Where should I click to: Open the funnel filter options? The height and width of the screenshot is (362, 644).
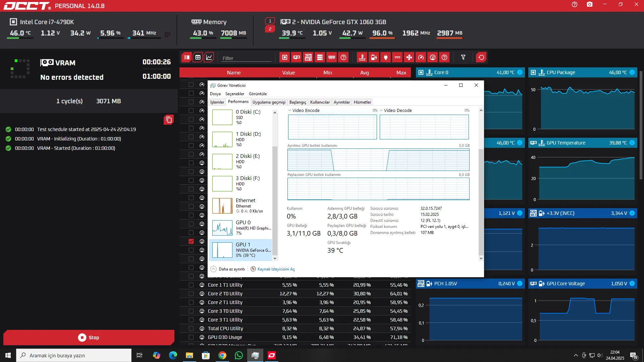tap(463, 57)
